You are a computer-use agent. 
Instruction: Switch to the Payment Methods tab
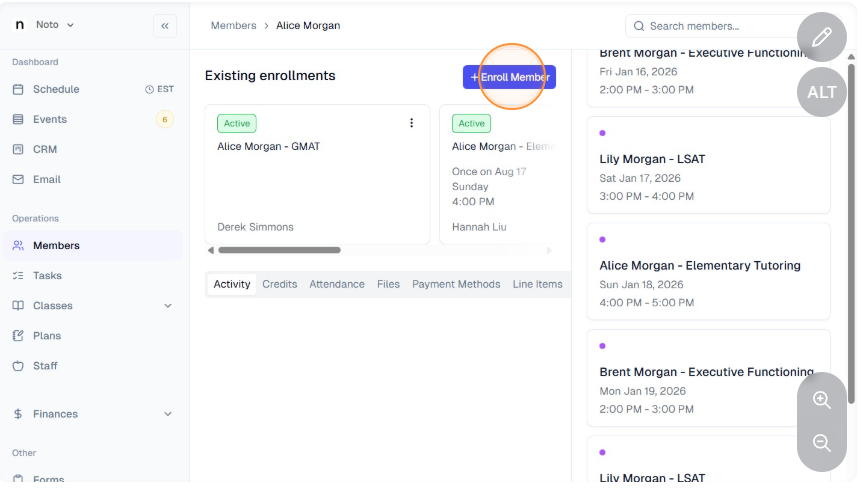tap(456, 284)
